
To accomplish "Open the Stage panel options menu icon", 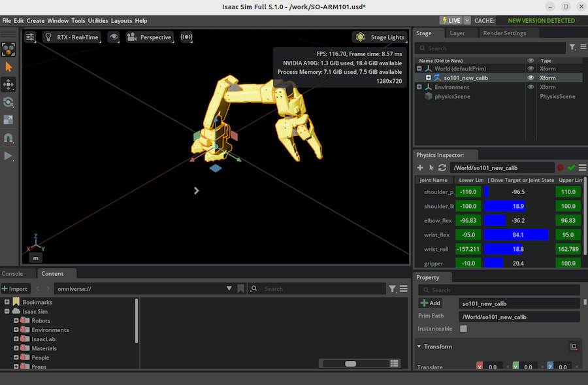I will 583,47.
